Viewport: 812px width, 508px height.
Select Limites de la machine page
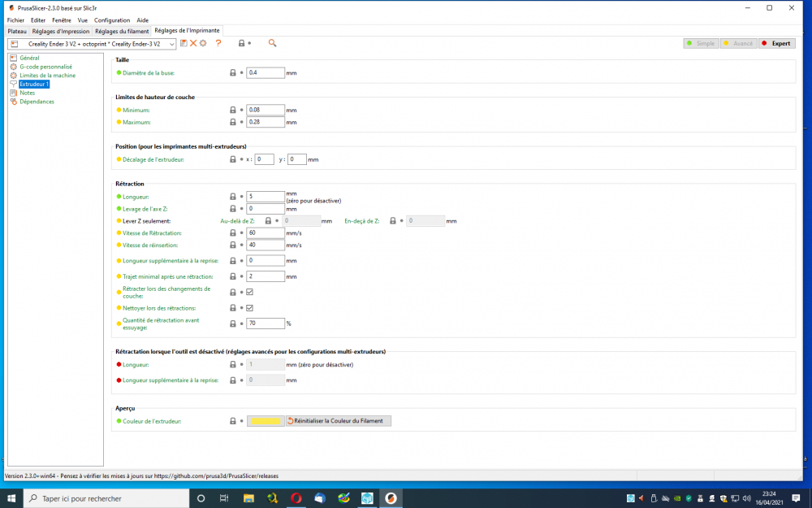[x=48, y=76]
